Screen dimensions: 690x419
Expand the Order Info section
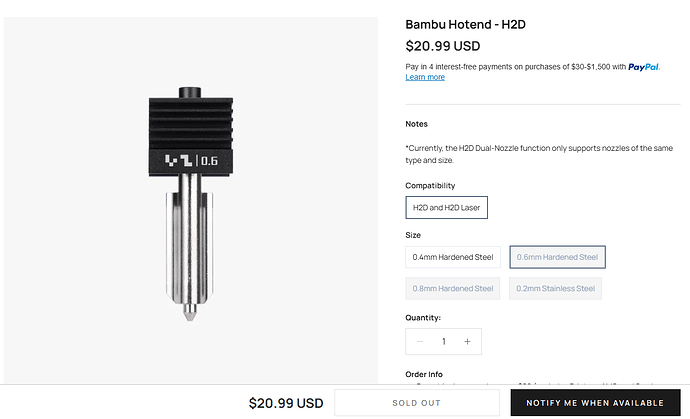point(424,375)
